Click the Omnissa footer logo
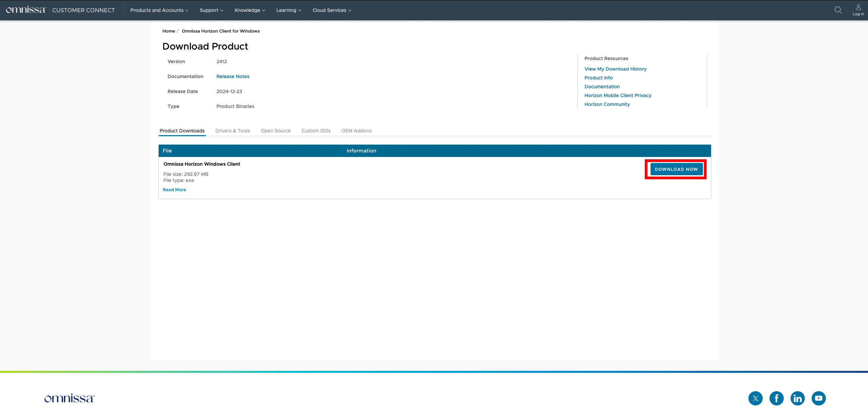Screen dimensions: 868x417 point(70,398)
